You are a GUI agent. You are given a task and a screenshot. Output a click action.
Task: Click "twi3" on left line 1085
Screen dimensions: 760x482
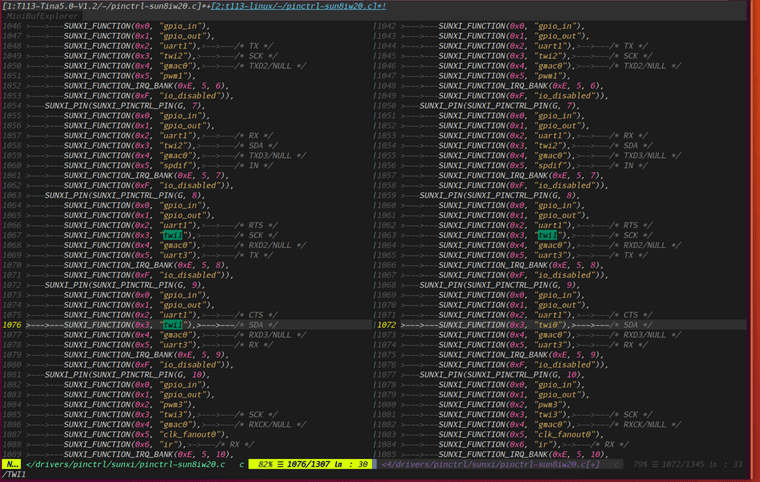tap(173, 415)
